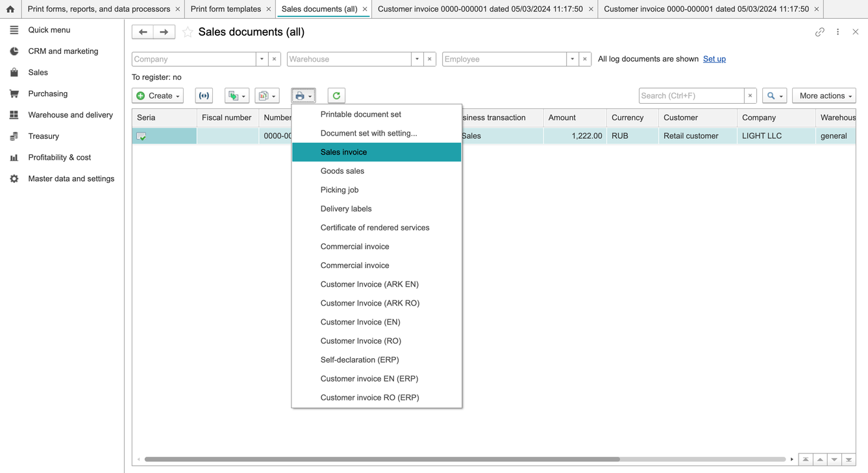Open the home page icon
Viewport: 868px width, 473px height.
pyautogui.click(x=10, y=9)
